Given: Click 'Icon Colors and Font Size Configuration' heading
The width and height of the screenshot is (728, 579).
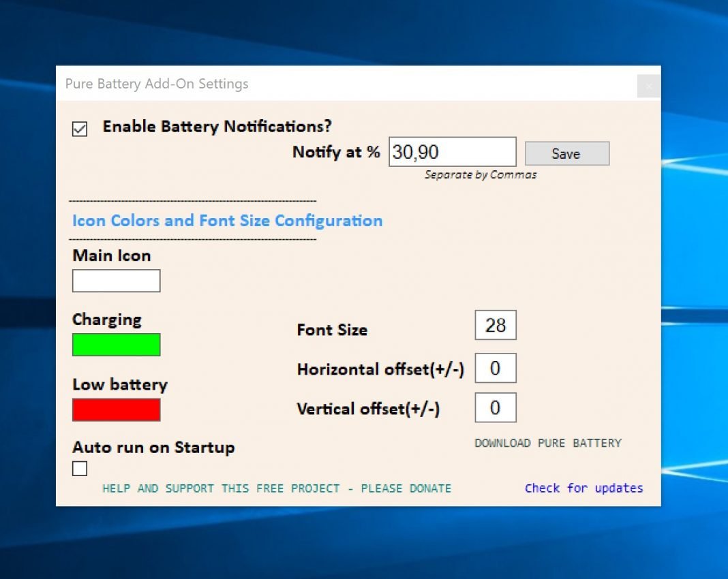Looking at the screenshot, I should (227, 221).
